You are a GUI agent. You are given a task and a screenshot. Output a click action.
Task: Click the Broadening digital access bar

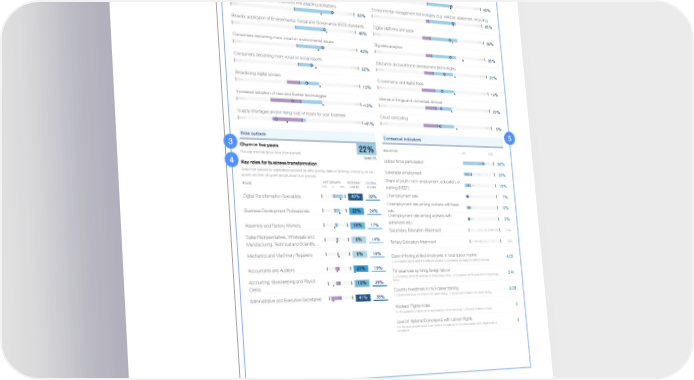(x=298, y=83)
